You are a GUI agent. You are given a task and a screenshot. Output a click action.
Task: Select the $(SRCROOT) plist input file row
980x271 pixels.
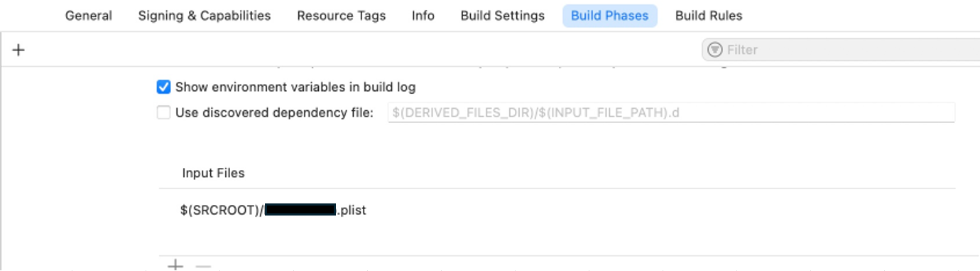pos(557,211)
